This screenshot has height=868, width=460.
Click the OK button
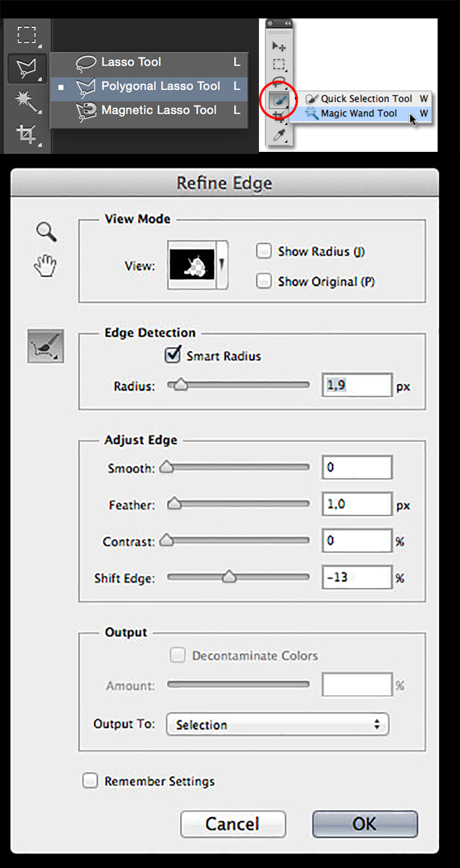tap(365, 824)
